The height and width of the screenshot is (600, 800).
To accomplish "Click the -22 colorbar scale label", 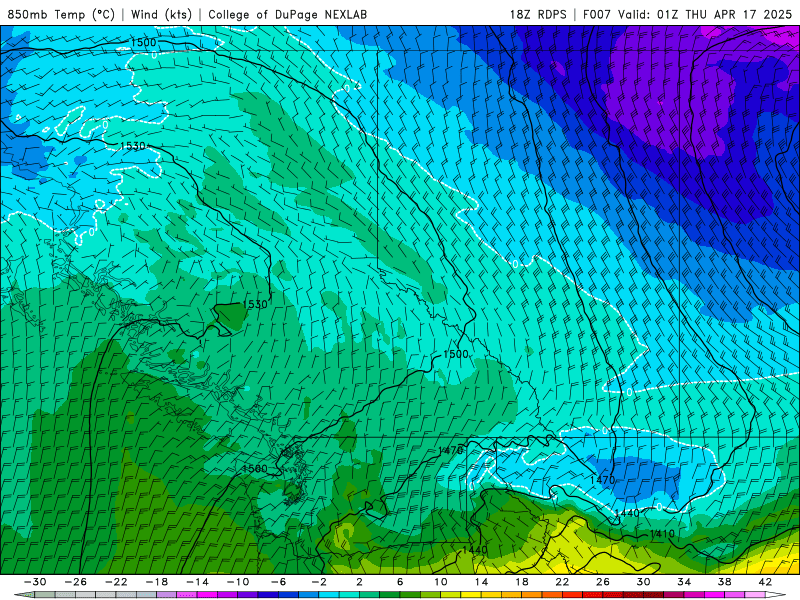I will coord(116,582).
